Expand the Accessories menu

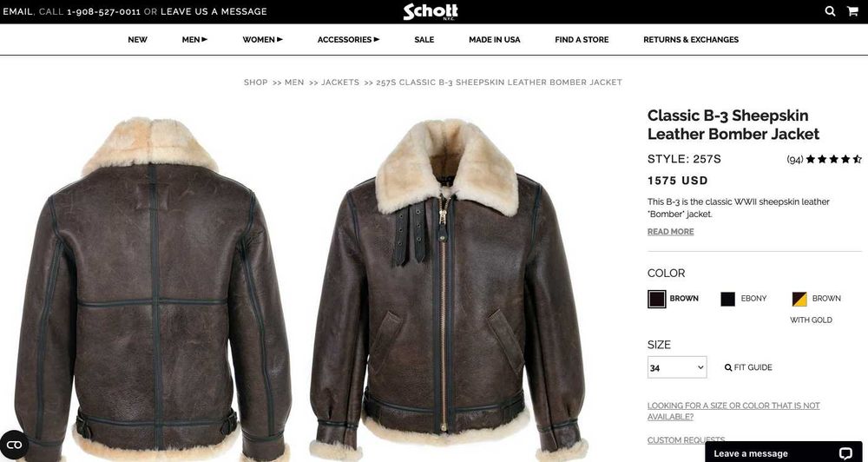[x=348, y=39]
